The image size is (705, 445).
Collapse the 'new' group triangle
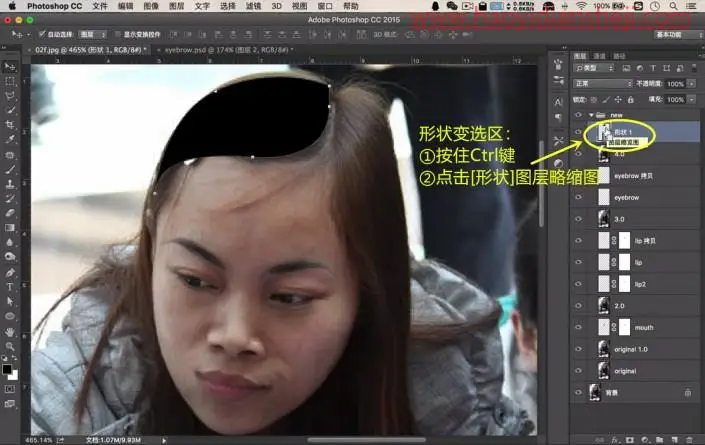[591, 115]
